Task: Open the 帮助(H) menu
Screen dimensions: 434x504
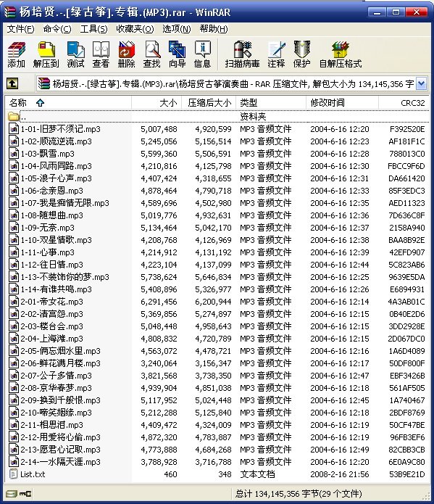Action: coord(214,29)
